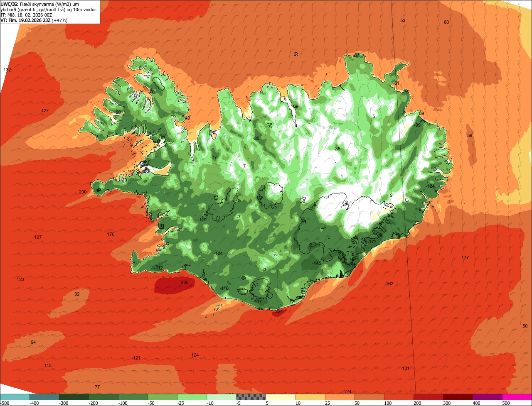Pick the purple 400 to 500 legend swatch

click(x=488, y=397)
